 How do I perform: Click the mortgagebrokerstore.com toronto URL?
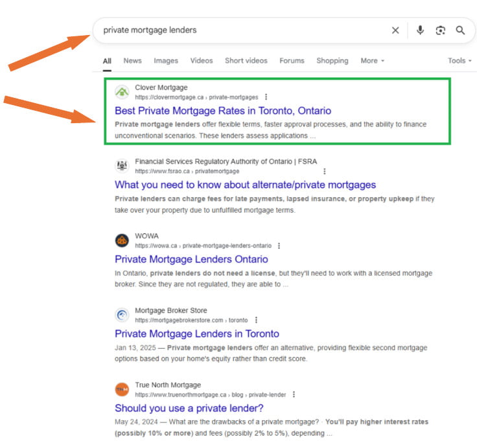191,320
